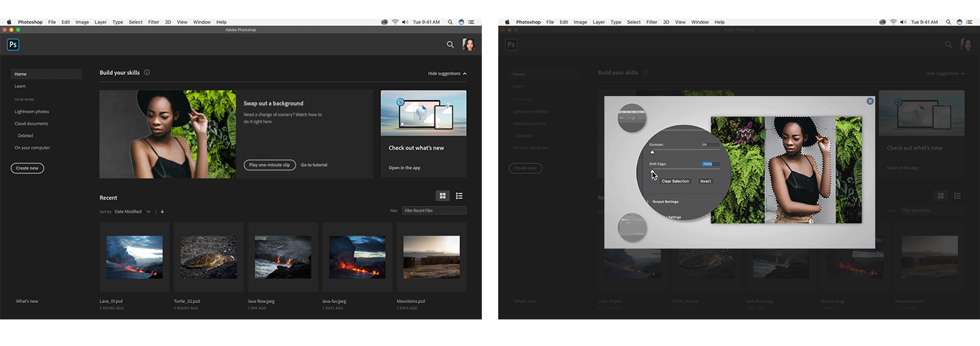
Task: Click the file name Lava_01.psd
Action: click(x=110, y=300)
